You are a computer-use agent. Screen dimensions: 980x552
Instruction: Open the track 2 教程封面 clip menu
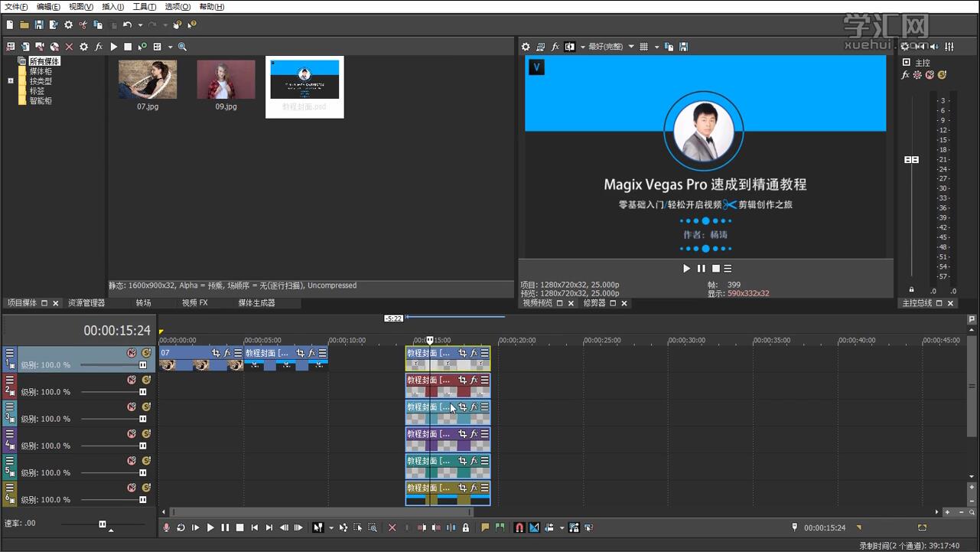[484, 380]
